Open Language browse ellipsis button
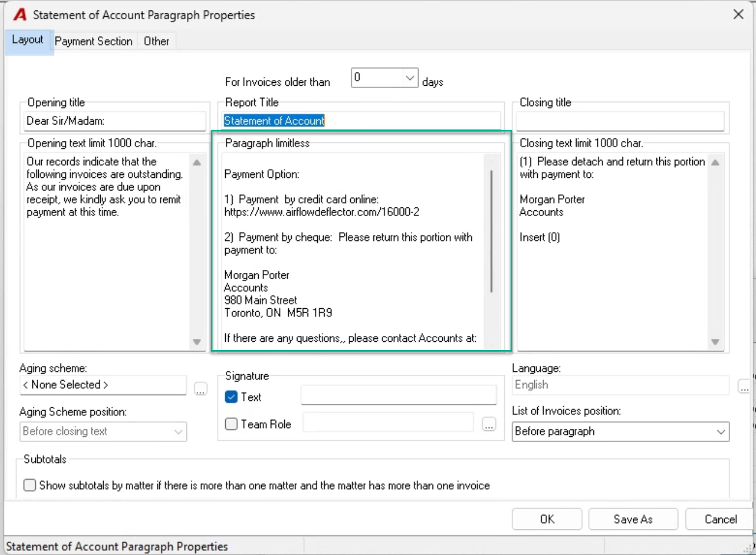The width and height of the screenshot is (756, 555). 744,386
